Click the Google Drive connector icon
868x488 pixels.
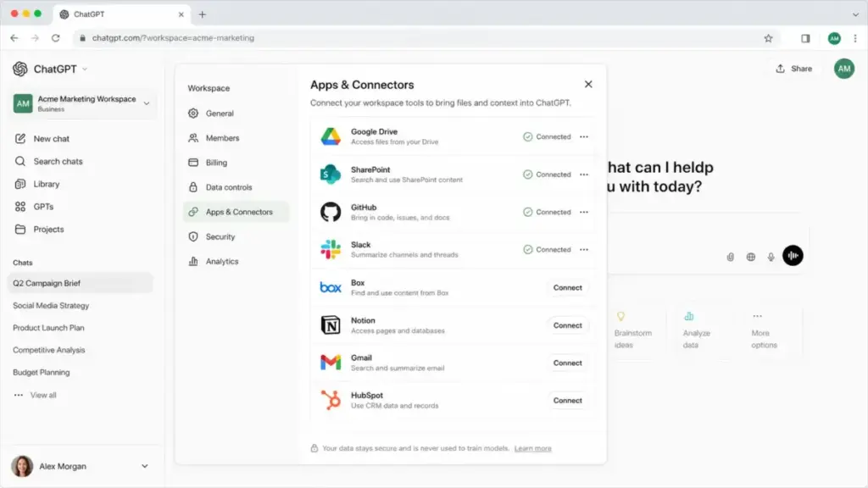(x=331, y=136)
